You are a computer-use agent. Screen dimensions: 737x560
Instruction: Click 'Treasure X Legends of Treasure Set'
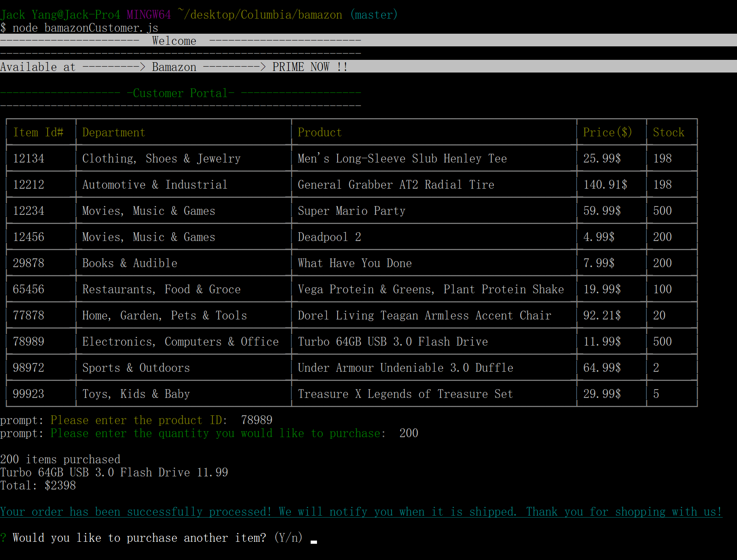pyautogui.click(x=405, y=394)
